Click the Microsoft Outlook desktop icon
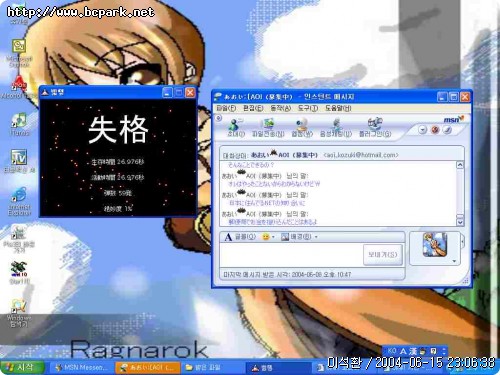Image resolution: width=500 pixels, height=375 pixels. [x=19, y=53]
